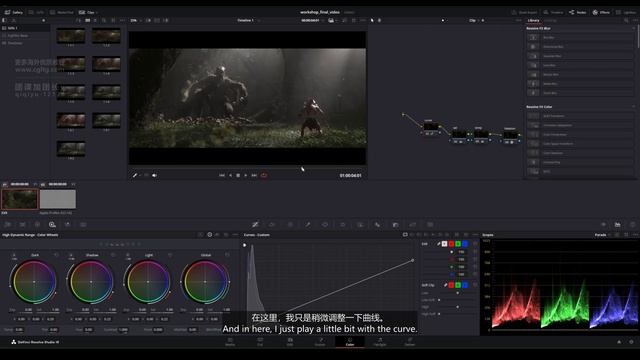Viewport: 640px width, 360px height.
Task: Click the gray second clip thumbnail
Action: tap(58, 200)
